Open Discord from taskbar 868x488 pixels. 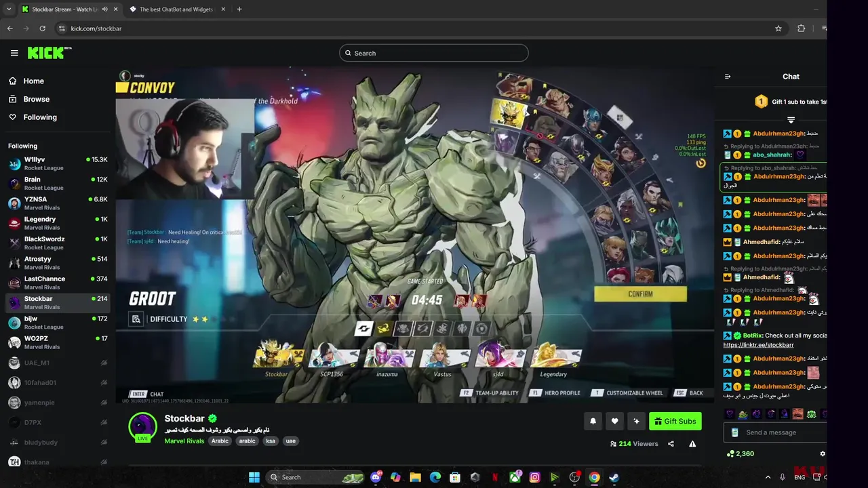pyautogui.click(x=376, y=477)
